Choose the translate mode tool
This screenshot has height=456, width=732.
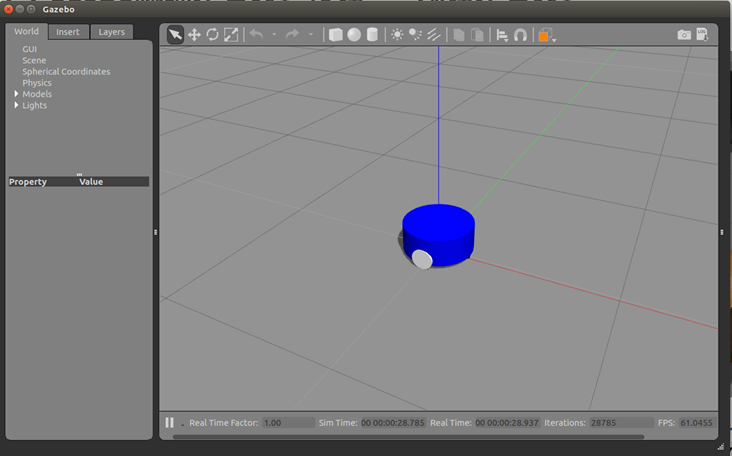[x=194, y=35]
